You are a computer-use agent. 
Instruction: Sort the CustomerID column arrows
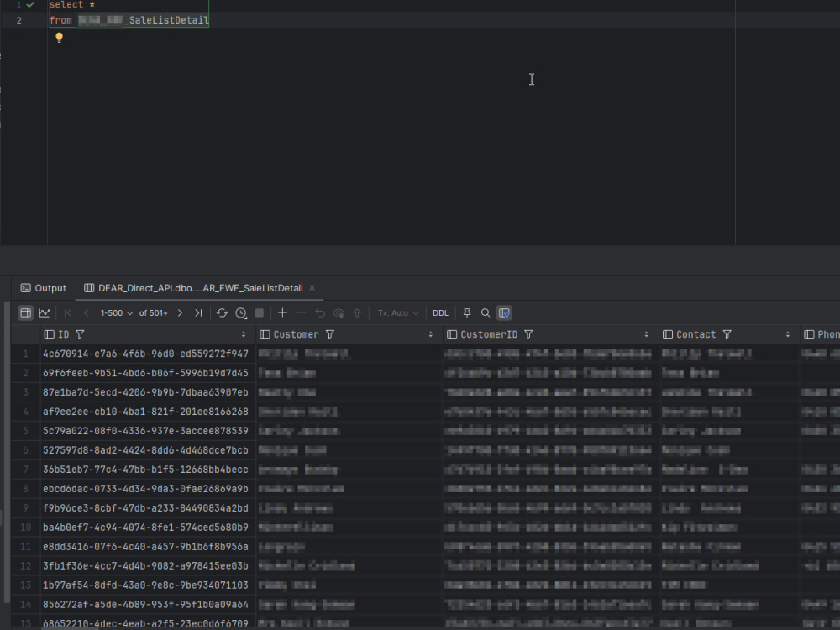[646, 334]
